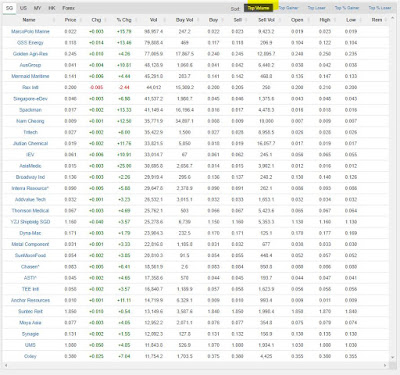Click AsiaMedic +25.00 percent change value

click(124, 166)
